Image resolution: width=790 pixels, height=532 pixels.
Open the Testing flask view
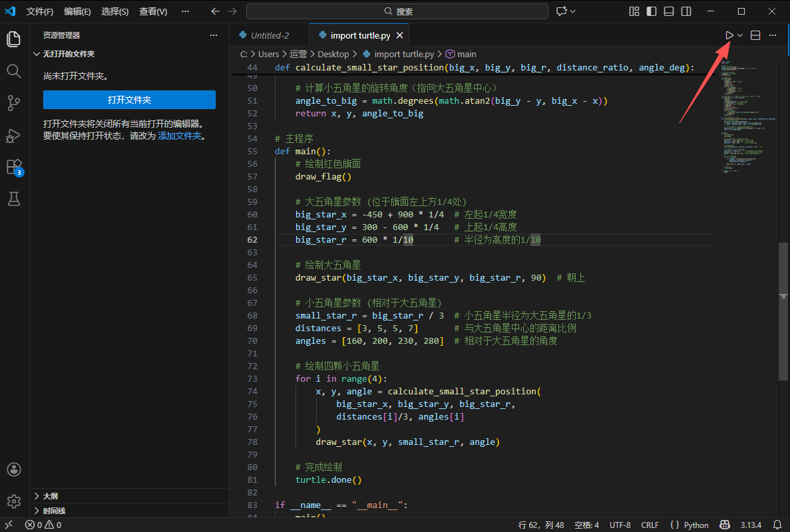[x=14, y=198]
